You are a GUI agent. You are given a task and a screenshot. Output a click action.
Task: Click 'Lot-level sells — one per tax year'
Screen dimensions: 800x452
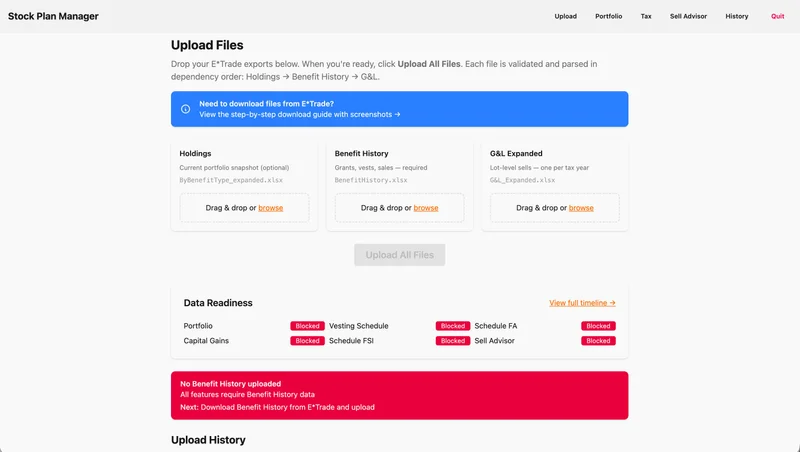pos(539,167)
